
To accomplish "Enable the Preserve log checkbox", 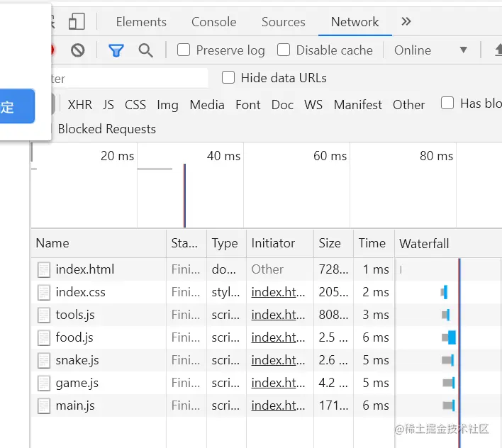I will tap(184, 50).
